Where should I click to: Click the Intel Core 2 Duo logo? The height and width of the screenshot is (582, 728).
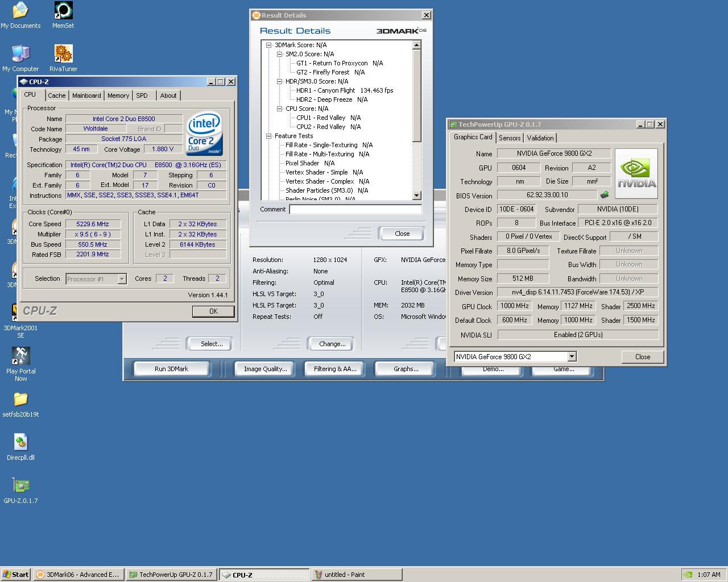[x=204, y=134]
